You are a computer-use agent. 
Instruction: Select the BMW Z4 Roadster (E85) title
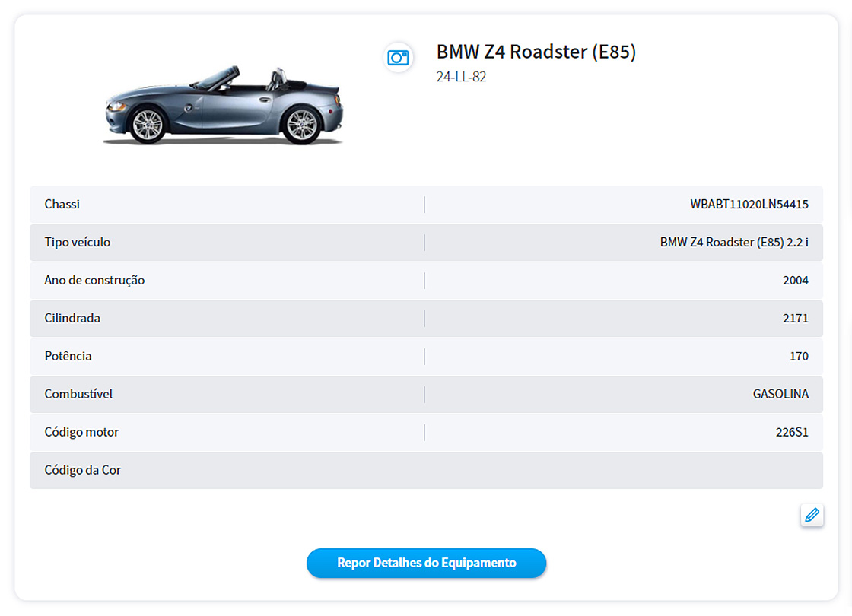coord(536,52)
